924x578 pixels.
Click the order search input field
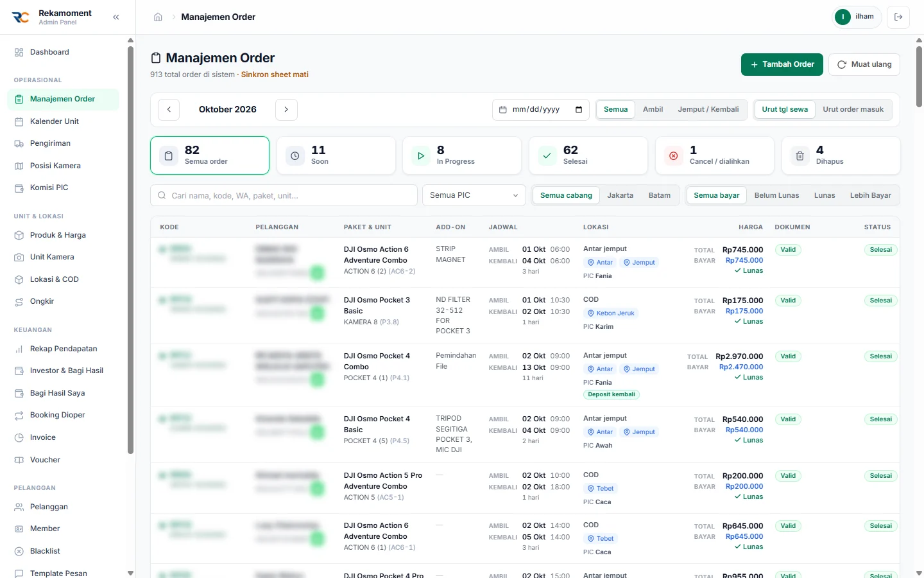[284, 195]
